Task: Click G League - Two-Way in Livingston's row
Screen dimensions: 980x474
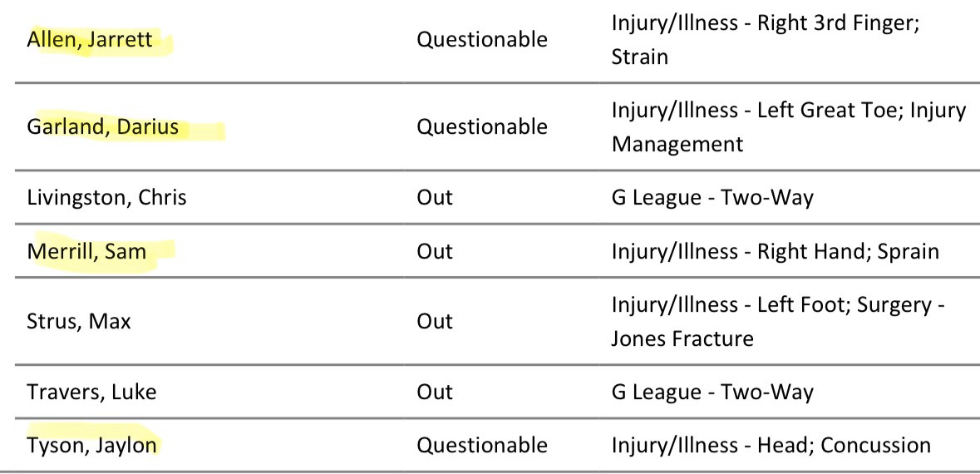Action: click(x=712, y=197)
